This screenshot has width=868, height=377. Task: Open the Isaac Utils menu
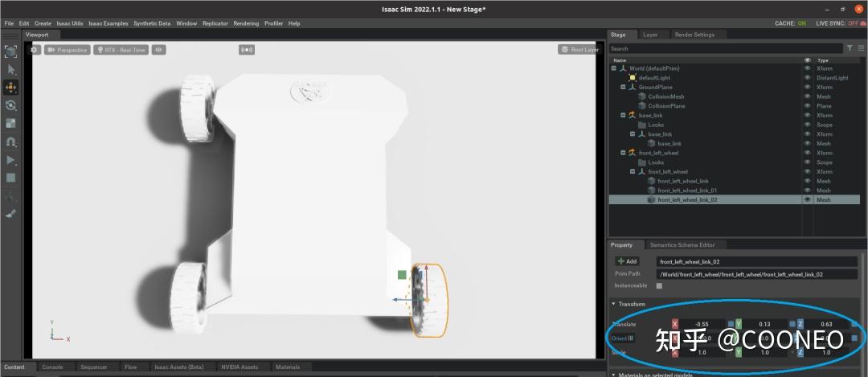(x=70, y=23)
